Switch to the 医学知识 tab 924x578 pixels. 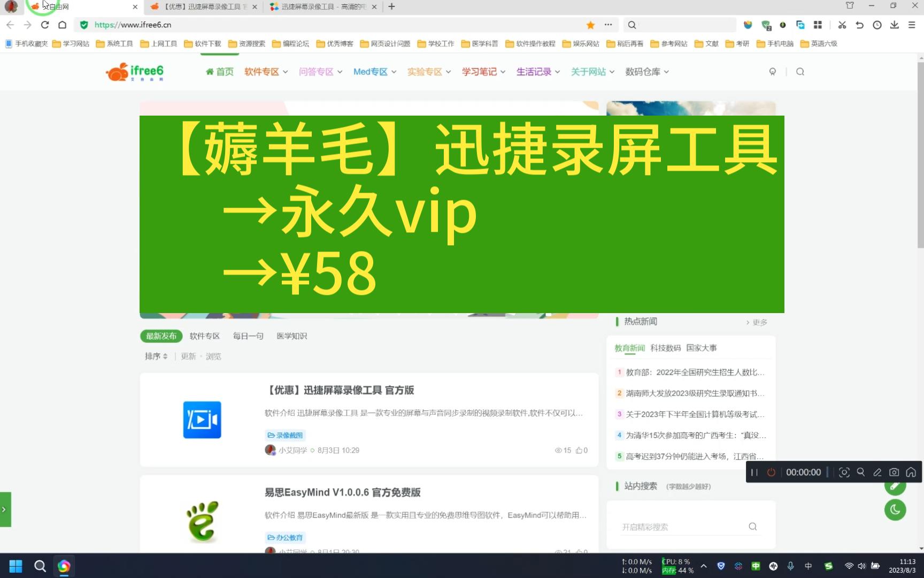(291, 336)
